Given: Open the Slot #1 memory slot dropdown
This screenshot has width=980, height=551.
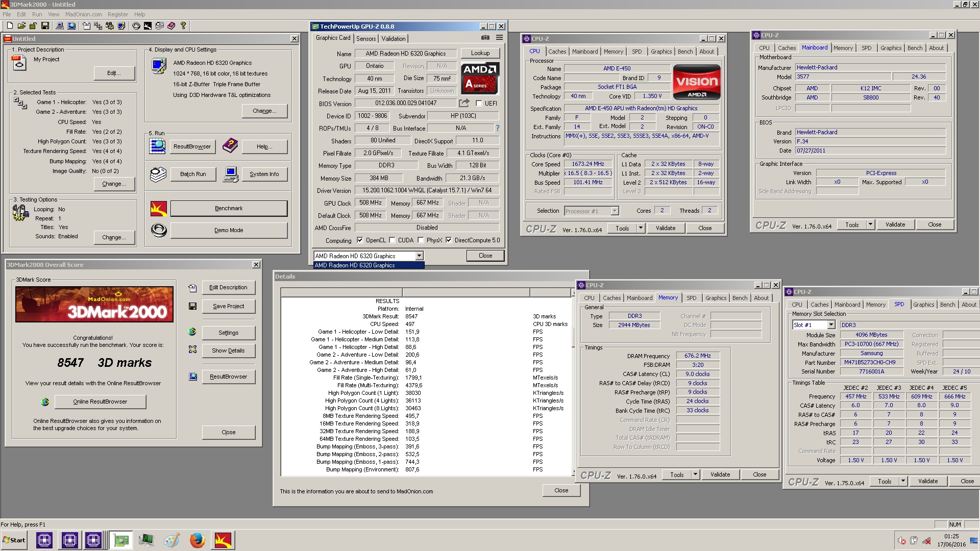Looking at the screenshot, I should (831, 325).
